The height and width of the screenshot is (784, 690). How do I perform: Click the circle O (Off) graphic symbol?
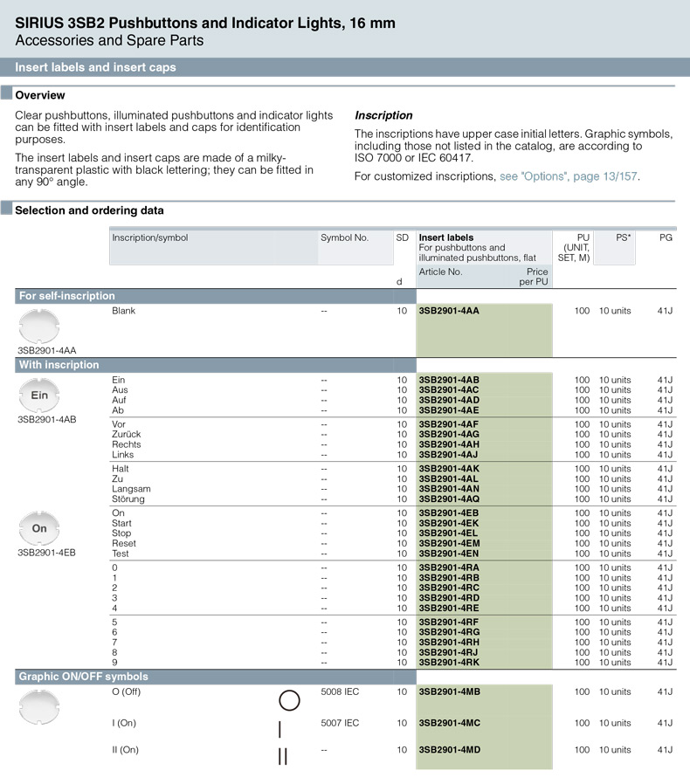click(x=289, y=700)
